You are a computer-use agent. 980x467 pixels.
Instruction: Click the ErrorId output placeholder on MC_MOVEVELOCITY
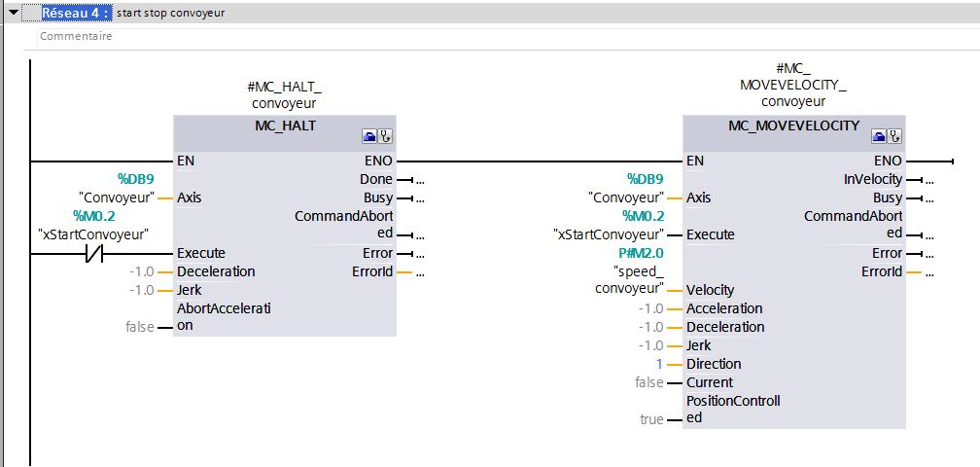928,272
